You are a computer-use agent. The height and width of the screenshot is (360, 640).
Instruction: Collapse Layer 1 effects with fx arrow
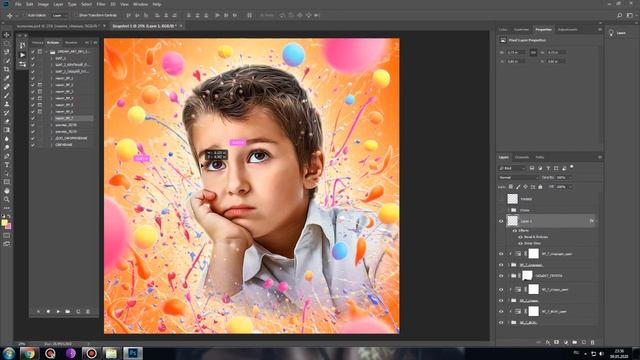pos(597,221)
